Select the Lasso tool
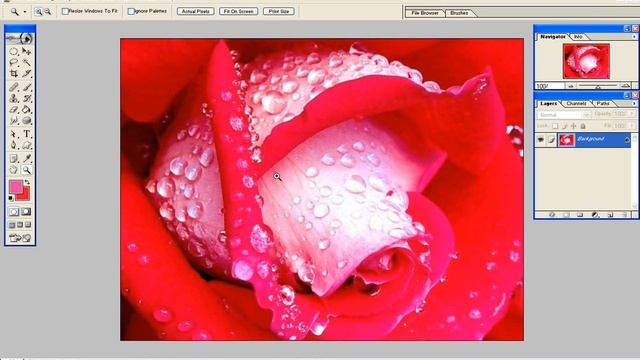 tap(14, 62)
